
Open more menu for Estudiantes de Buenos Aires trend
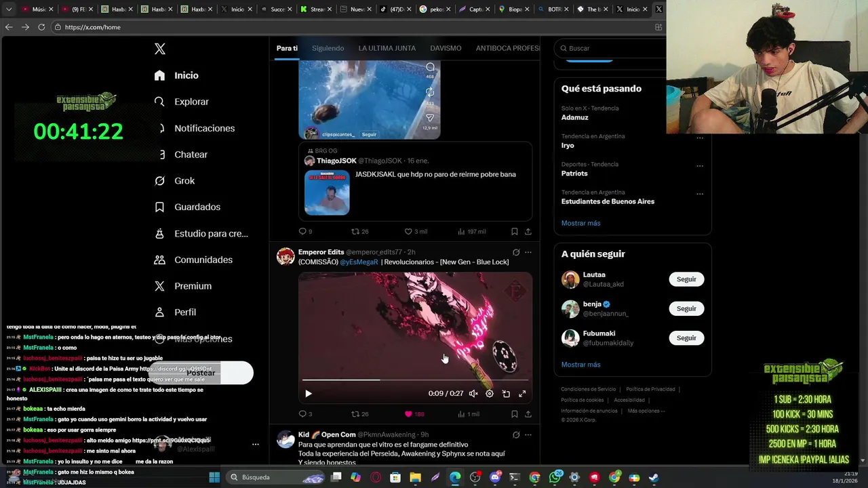[700, 194]
